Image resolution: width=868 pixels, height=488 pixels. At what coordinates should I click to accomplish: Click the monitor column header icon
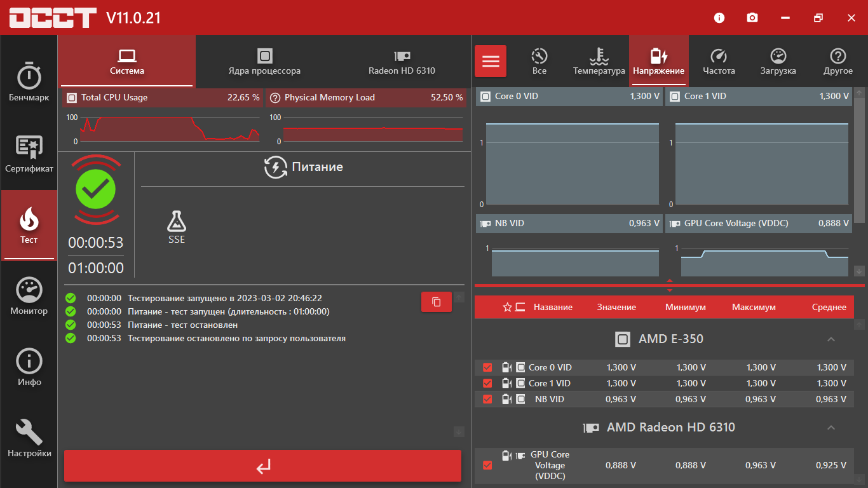(520, 307)
